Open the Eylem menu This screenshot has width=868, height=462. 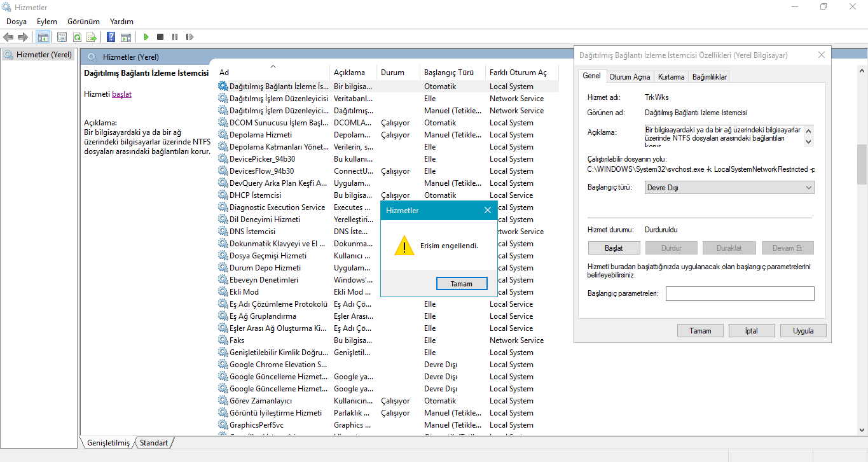pos(46,22)
